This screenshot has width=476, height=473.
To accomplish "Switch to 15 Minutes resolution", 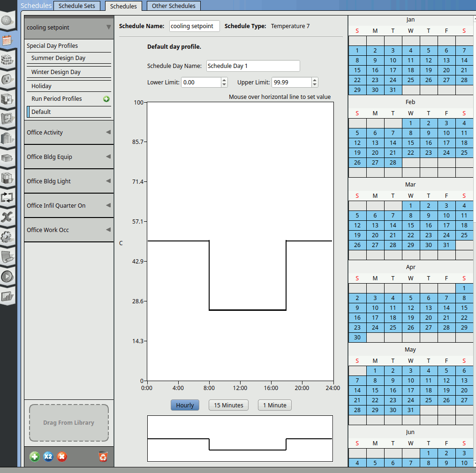I will [x=228, y=405].
